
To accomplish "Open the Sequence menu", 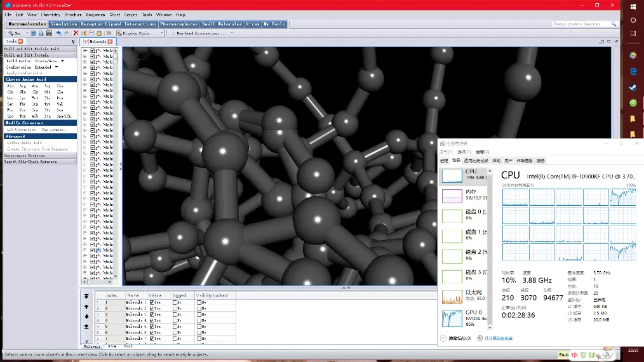I will click(x=95, y=15).
